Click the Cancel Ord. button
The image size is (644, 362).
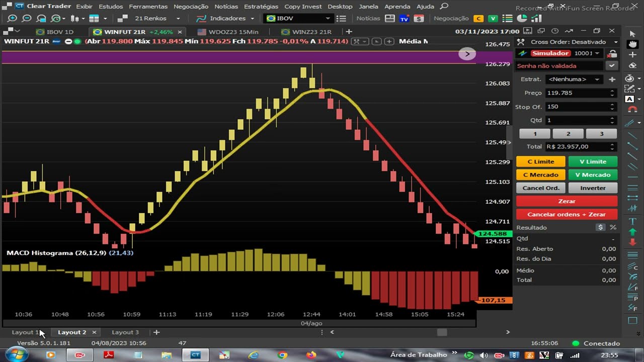541,188
